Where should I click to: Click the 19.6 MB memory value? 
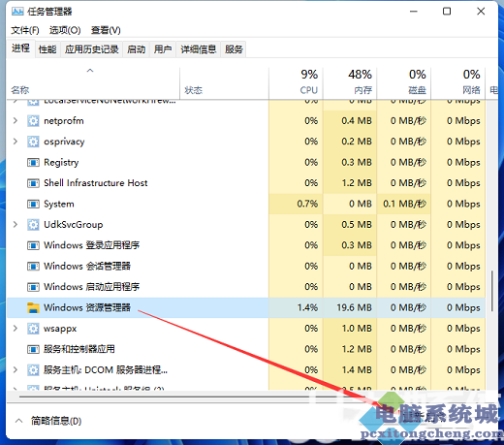(354, 307)
